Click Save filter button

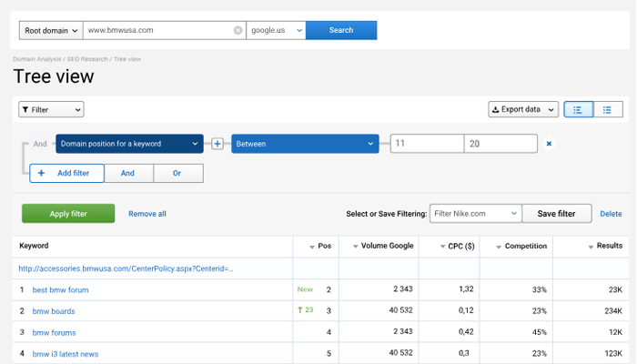tap(557, 214)
